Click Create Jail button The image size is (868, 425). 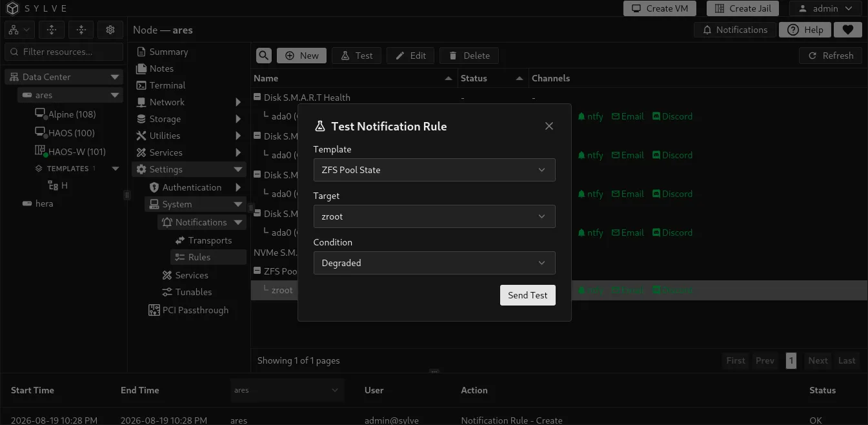[x=743, y=8]
